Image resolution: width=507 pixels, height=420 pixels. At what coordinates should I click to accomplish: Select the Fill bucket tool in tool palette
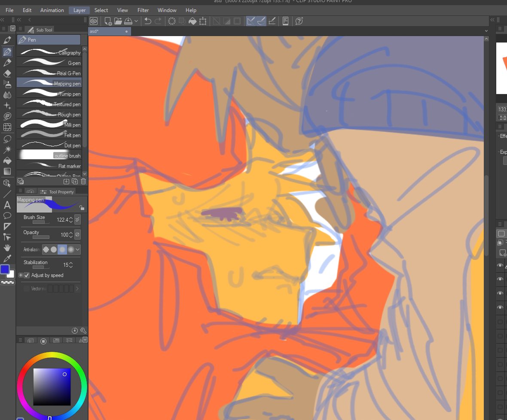pos(7,161)
